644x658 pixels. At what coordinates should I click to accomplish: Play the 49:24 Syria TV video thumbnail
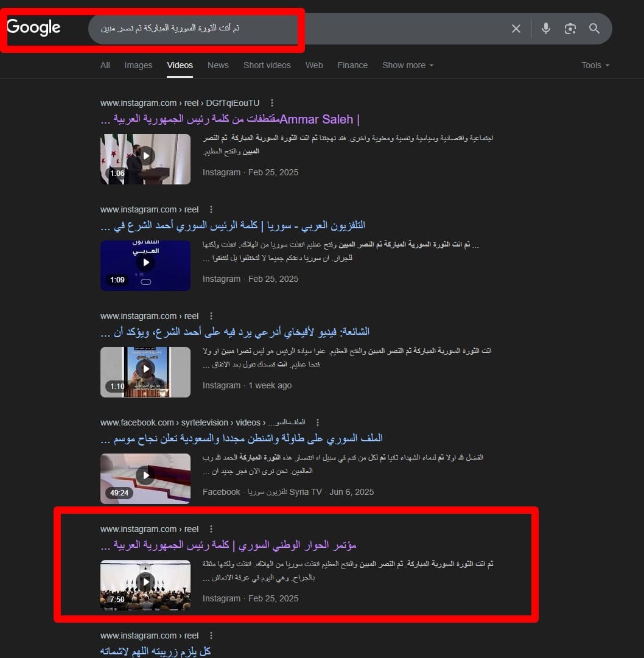point(145,479)
